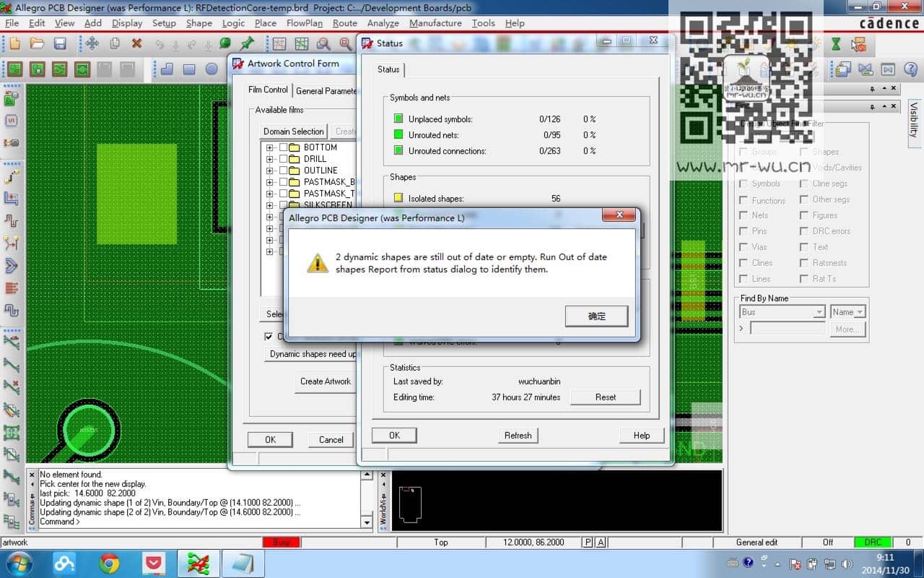Expand the PASTMASK_B film tree node
The image size is (924, 578).
click(270, 182)
